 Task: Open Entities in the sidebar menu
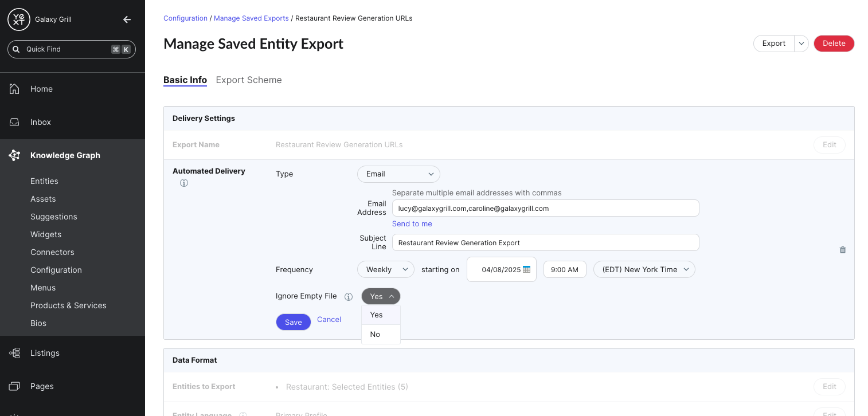click(44, 181)
